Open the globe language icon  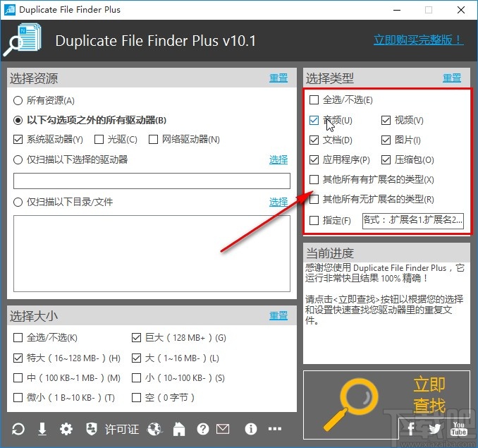[x=154, y=429]
